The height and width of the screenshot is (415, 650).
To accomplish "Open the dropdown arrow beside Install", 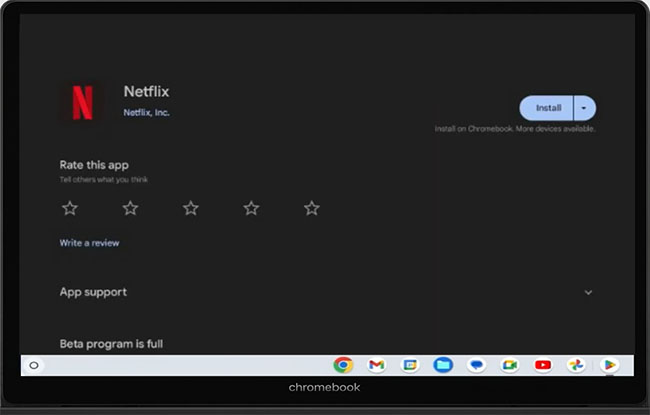I will [x=585, y=108].
